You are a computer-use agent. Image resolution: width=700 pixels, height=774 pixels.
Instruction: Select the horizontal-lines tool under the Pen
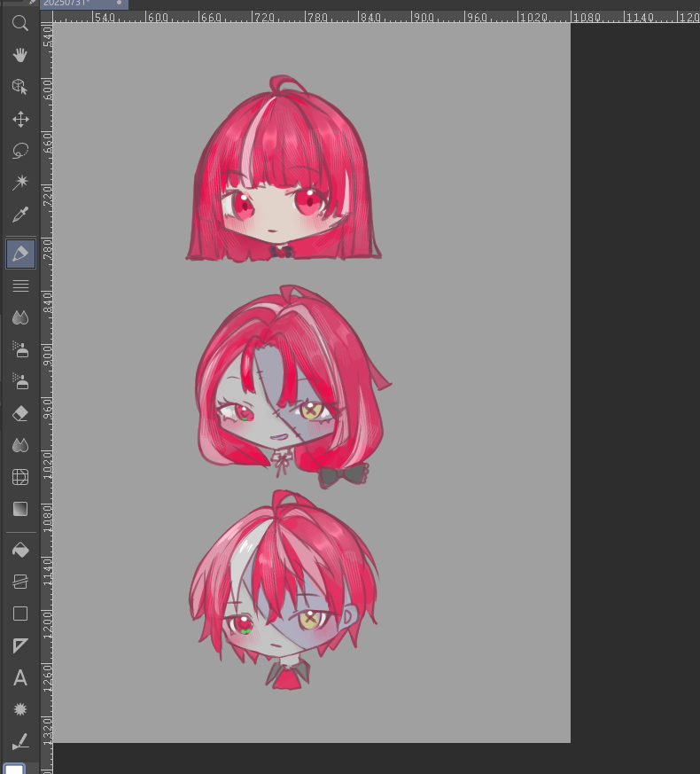coord(20,286)
